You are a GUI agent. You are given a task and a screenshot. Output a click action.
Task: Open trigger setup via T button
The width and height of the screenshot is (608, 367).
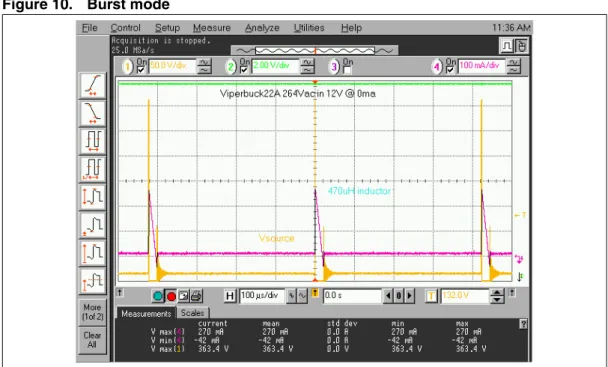pyautogui.click(x=431, y=296)
